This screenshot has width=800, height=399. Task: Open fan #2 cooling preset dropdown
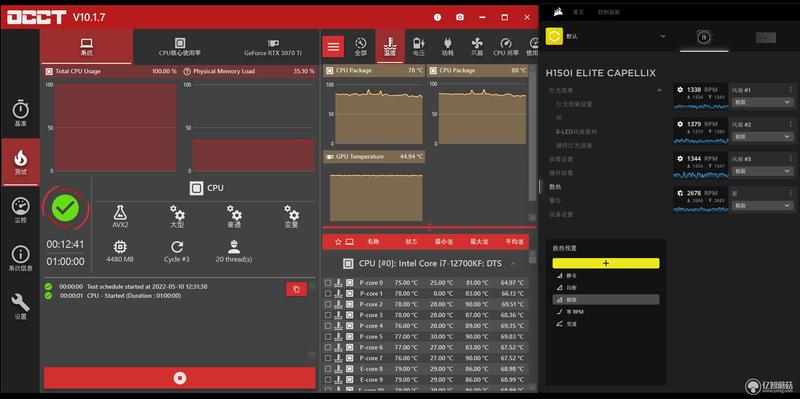tap(762, 137)
